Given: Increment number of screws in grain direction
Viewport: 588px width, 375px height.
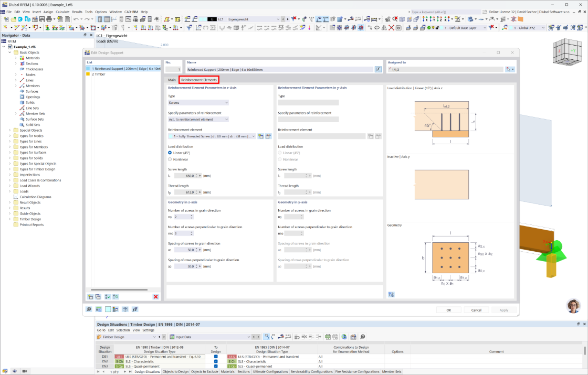Looking at the screenshot, I should [x=192, y=216].
